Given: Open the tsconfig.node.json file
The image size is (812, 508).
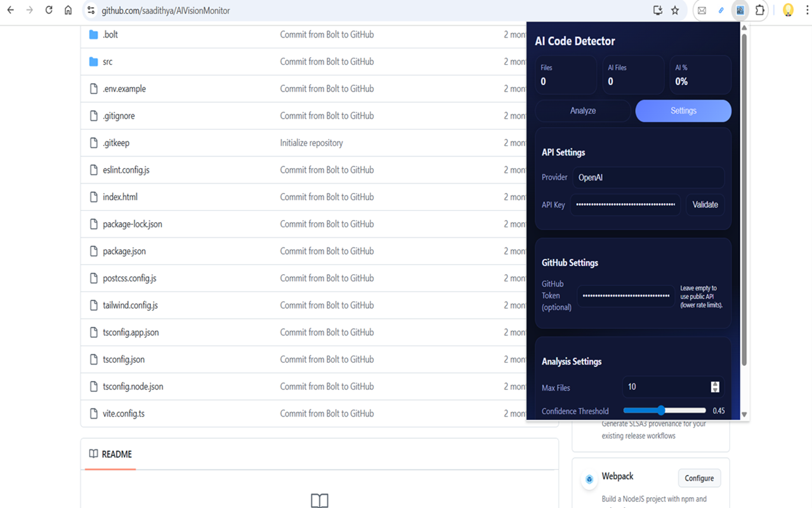Looking at the screenshot, I should pyautogui.click(x=133, y=386).
